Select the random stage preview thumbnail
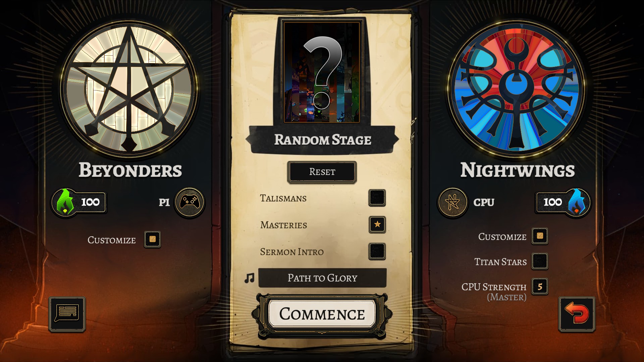This screenshot has width=644, height=362. 322,72
